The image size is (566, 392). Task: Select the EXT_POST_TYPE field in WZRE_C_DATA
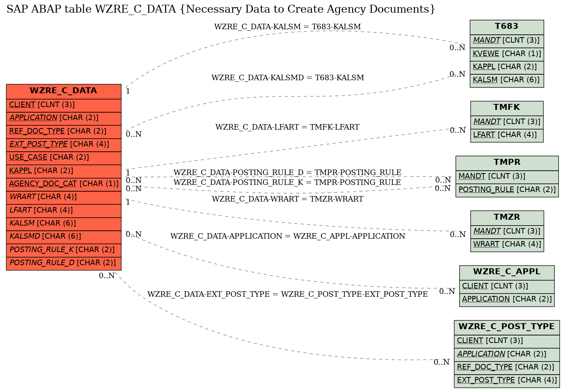click(64, 144)
